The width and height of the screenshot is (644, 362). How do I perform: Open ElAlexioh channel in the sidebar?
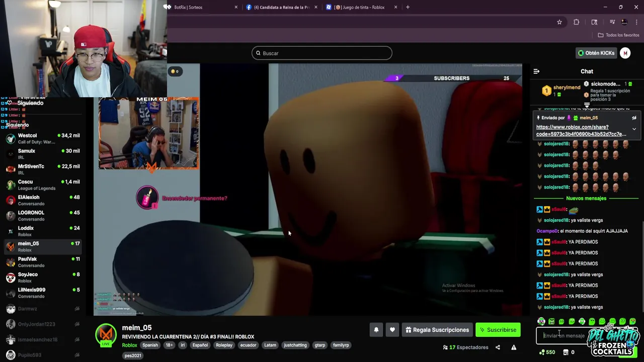(43, 200)
